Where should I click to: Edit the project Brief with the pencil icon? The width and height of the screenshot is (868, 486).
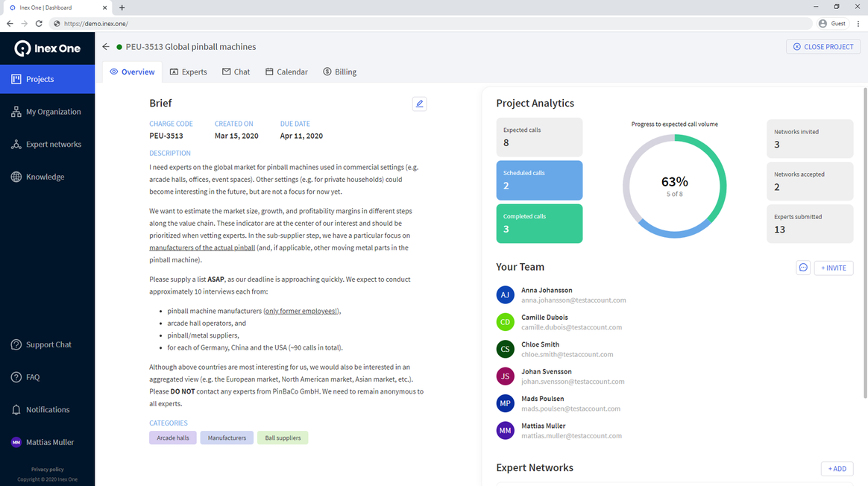click(x=419, y=104)
